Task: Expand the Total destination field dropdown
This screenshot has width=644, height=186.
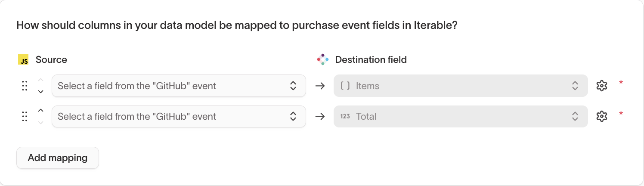Action: [x=460, y=116]
